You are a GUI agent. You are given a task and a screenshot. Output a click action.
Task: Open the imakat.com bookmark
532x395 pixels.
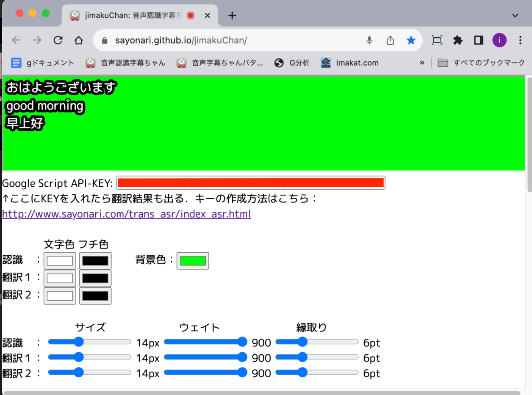click(349, 63)
